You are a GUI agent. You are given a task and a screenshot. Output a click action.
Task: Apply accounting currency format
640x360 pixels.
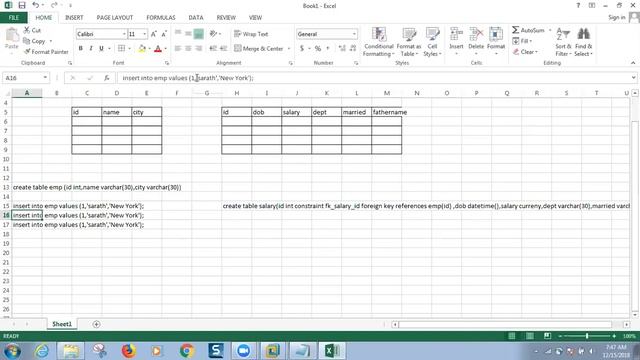click(x=302, y=49)
